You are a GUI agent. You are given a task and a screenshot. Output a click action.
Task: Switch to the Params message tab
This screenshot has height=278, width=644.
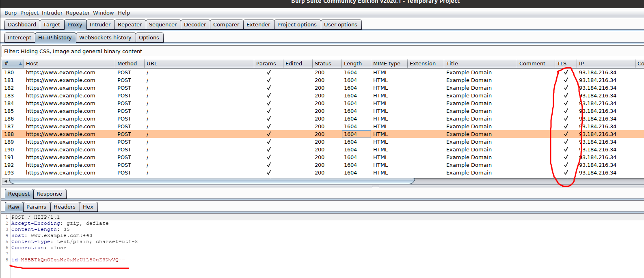pyautogui.click(x=37, y=207)
